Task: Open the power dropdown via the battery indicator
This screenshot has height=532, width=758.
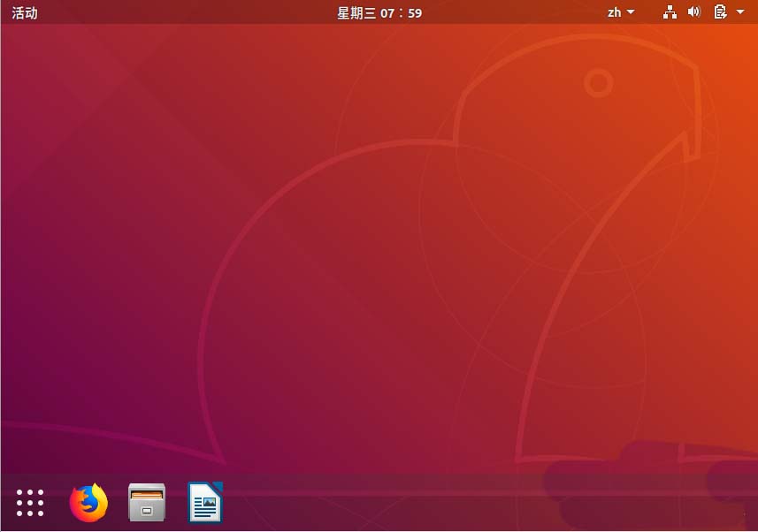Action: pos(719,12)
